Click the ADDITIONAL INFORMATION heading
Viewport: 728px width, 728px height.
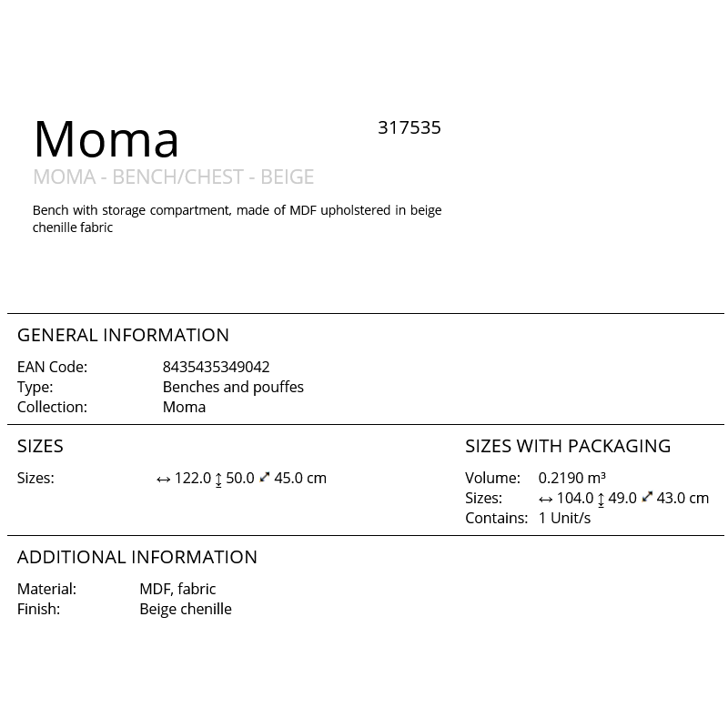(x=137, y=557)
